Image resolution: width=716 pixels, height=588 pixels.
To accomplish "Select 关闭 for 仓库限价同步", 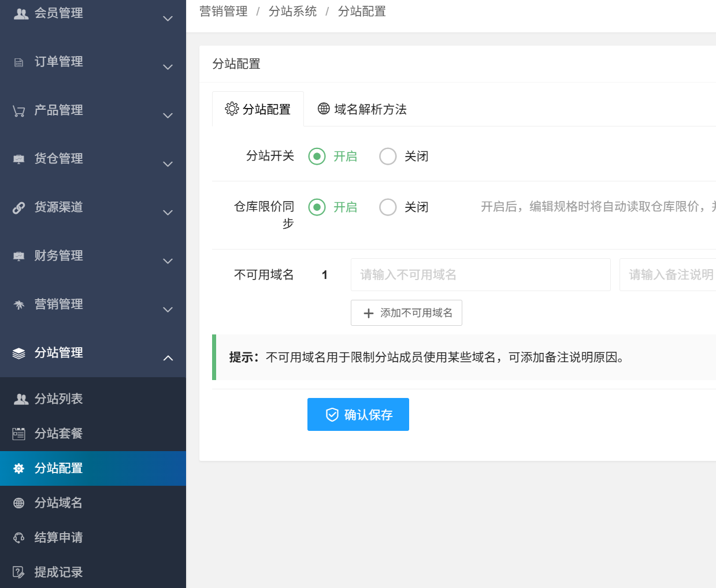I will (x=388, y=207).
